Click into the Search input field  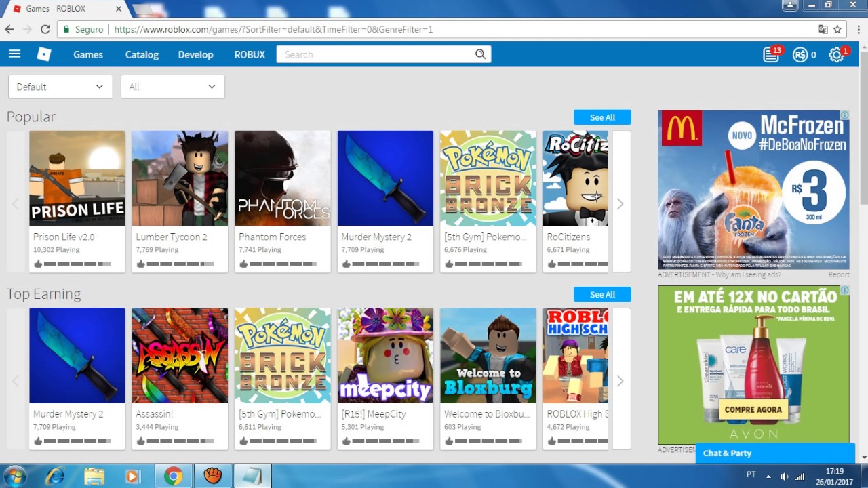click(376, 54)
